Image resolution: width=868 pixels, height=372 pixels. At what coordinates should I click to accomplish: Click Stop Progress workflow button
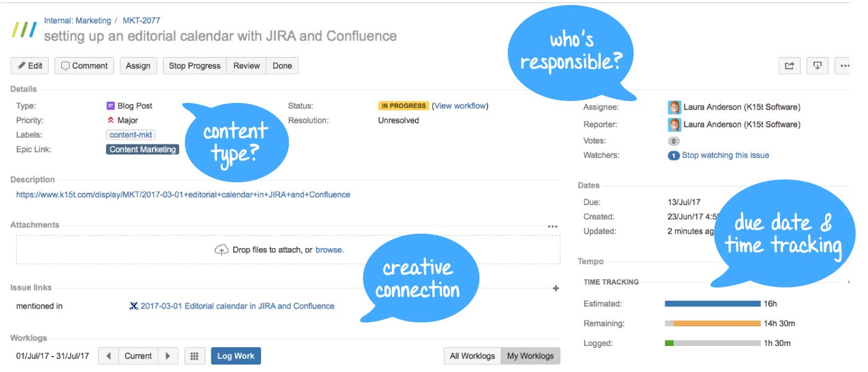click(195, 66)
